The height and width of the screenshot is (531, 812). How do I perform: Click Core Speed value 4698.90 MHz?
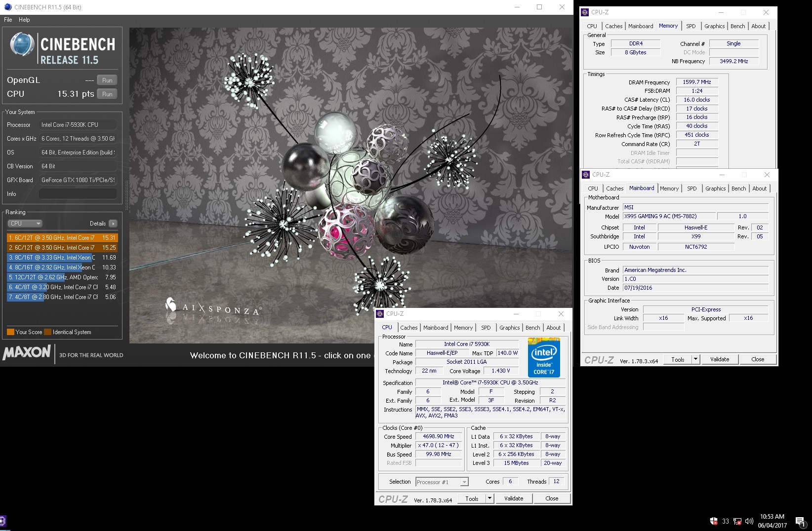click(439, 437)
